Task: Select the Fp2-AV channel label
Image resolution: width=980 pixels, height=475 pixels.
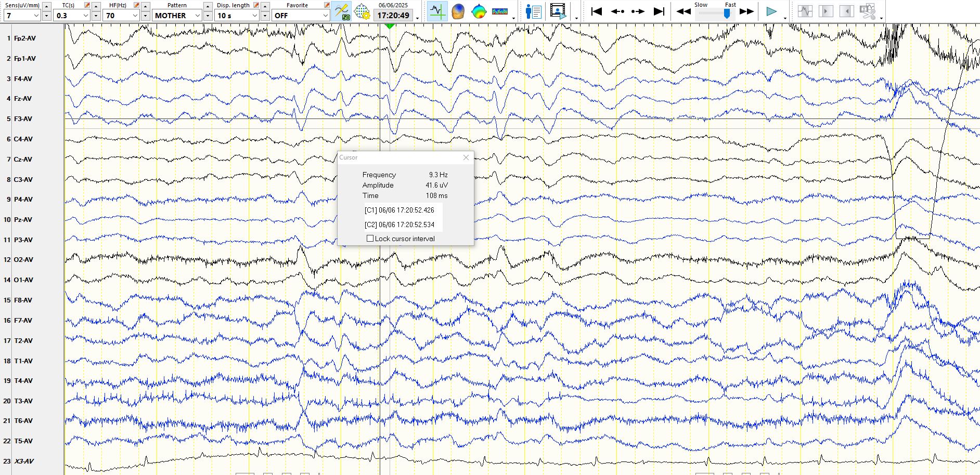Action: [25, 38]
